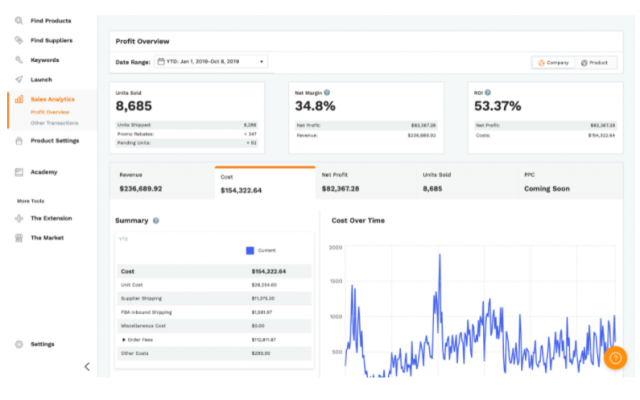Click the Find Suppliers tag icon

[x=19, y=40]
